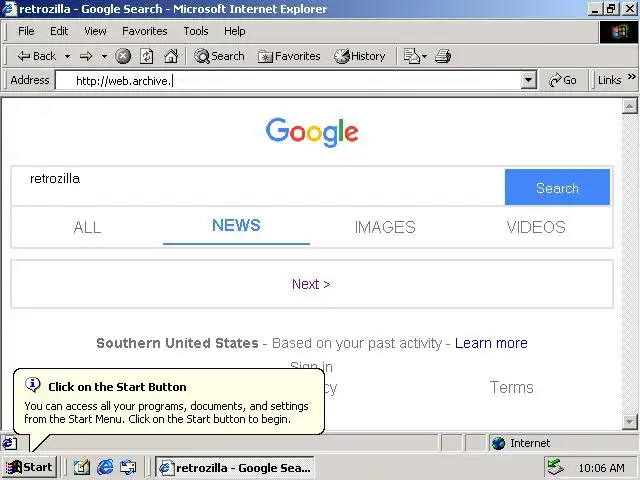The height and width of the screenshot is (480, 640).
Task: Click the scrollbar up arrow
Action: 629,106
